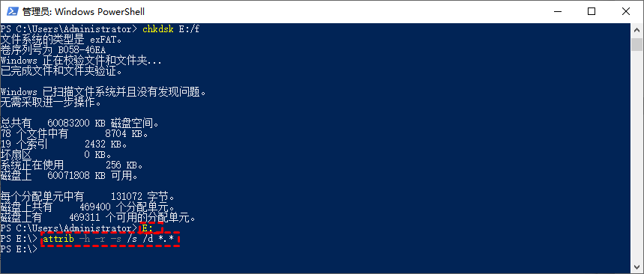Click the chkdsk E:/f command text
Viewport: 644px width, 274px height.
171,29
